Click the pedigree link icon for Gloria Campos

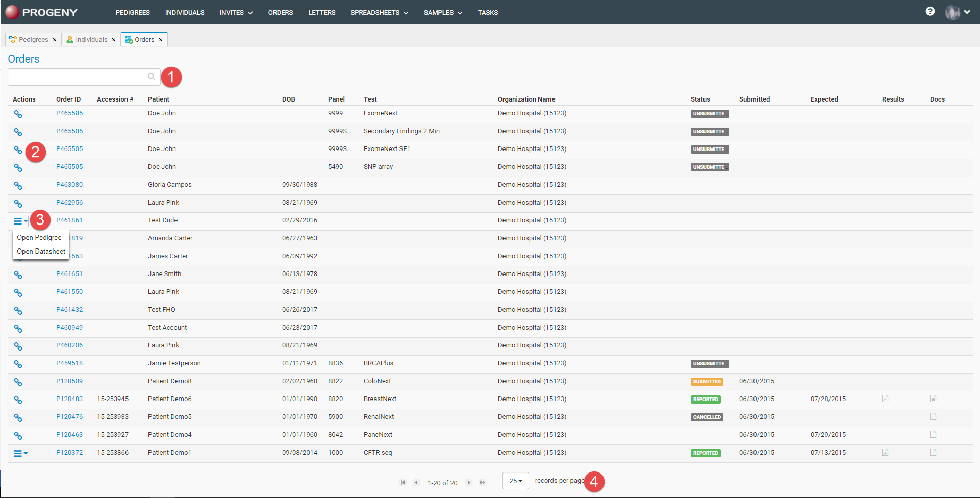click(x=18, y=186)
